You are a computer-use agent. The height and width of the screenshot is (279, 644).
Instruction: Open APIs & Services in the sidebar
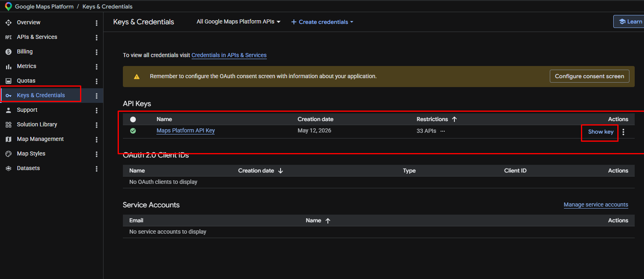(x=37, y=37)
